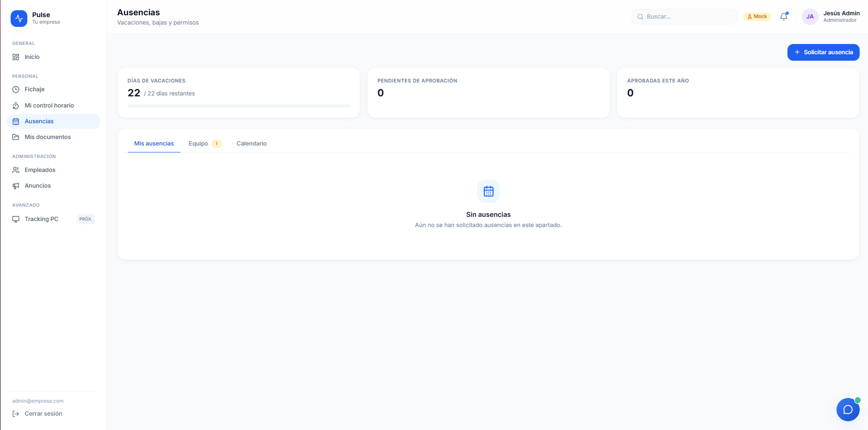Image resolution: width=868 pixels, height=430 pixels.
Task: Navigate to Empleados
Action: (54, 170)
